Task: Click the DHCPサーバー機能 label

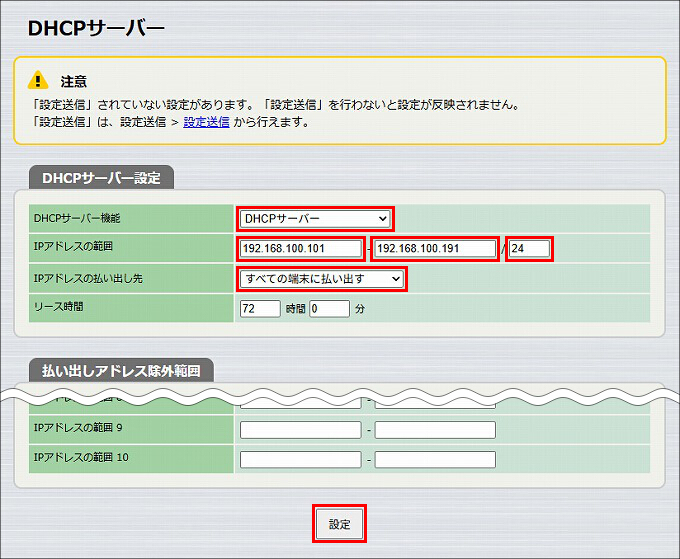Action: tap(77, 218)
